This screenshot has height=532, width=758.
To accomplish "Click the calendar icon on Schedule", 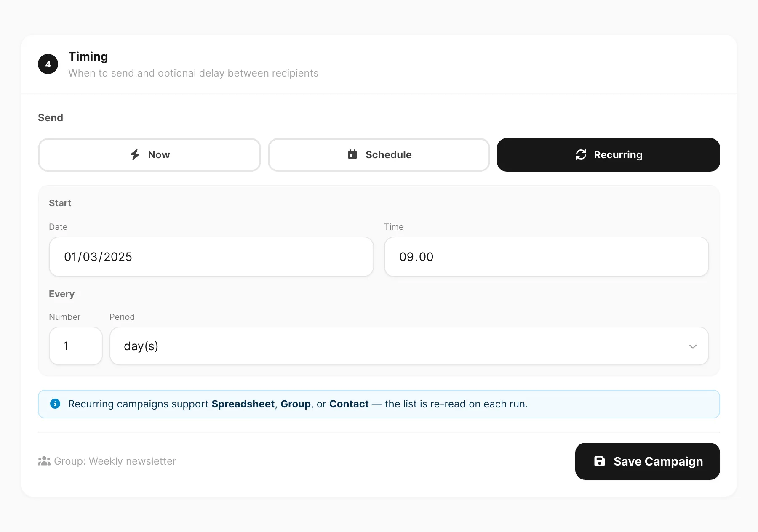I will click(352, 154).
